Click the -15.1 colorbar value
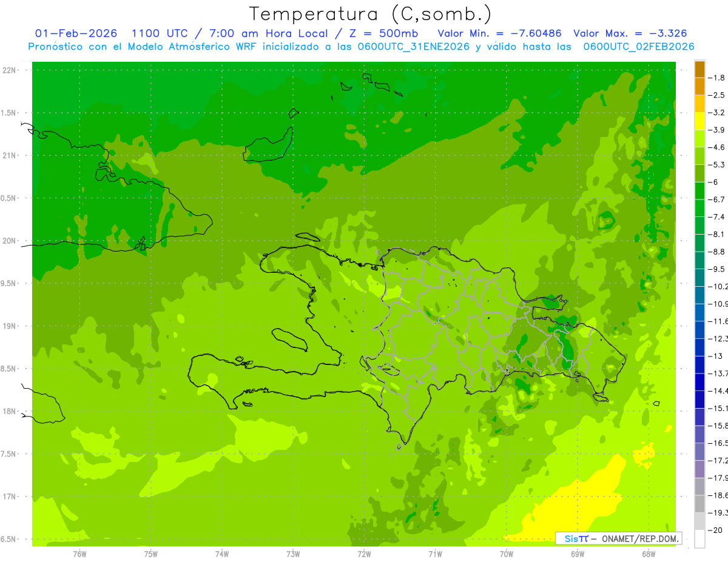728x562 pixels. tap(719, 408)
